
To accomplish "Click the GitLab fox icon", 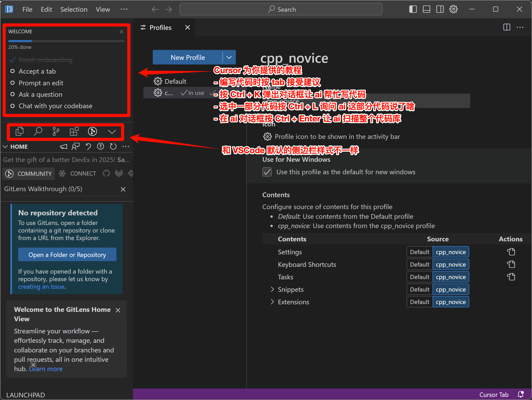I will [x=119, y=173].
